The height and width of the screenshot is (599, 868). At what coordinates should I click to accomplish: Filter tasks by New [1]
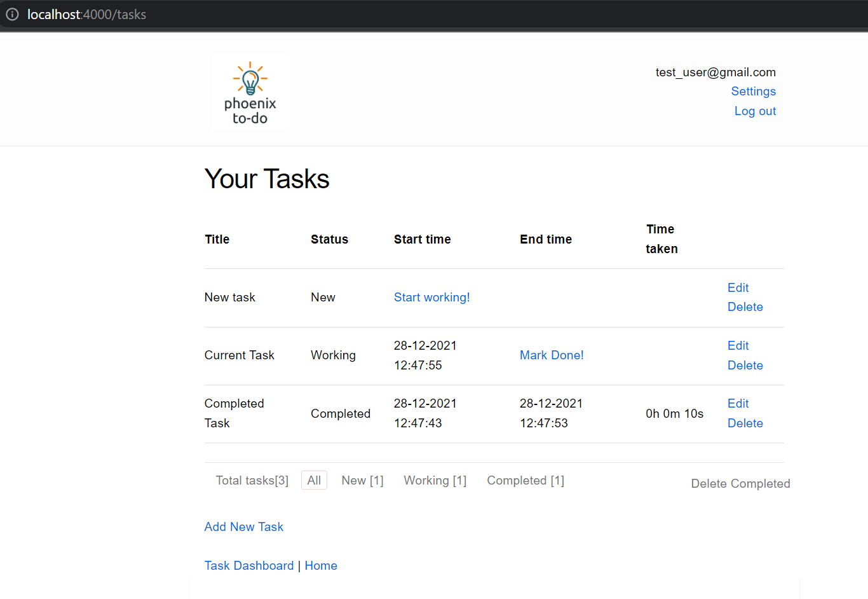click(x=362, y=480)
